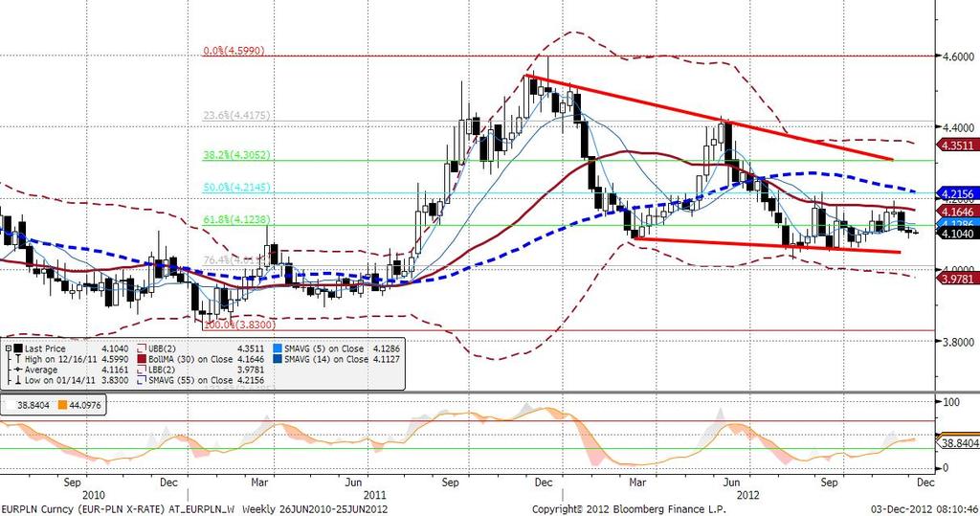Select the Last Price legend label

(x=44, y=349)
